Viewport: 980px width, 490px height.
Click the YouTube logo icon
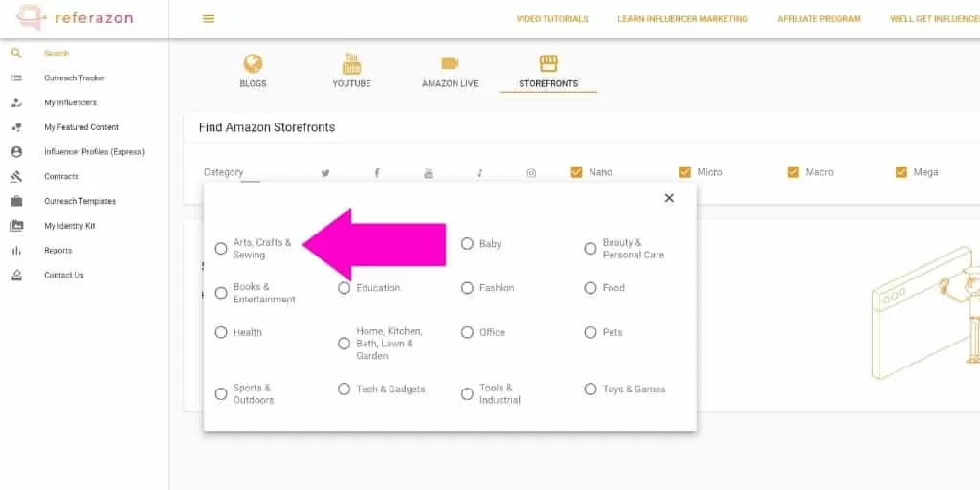(351, 64)
